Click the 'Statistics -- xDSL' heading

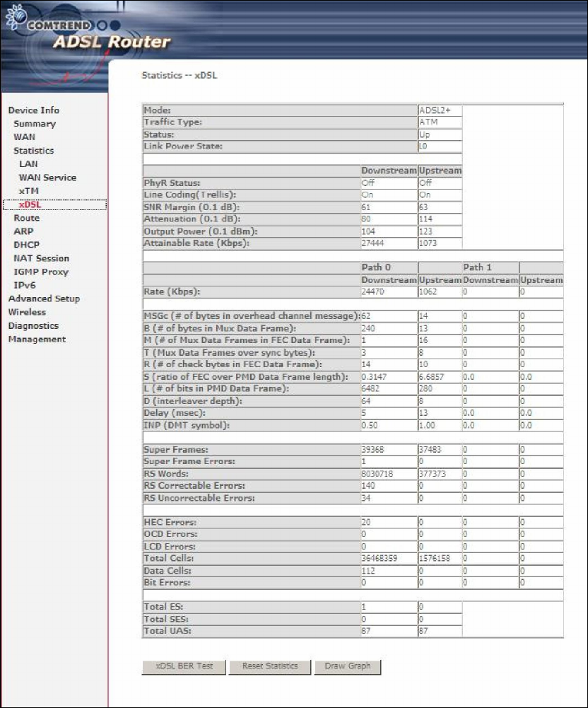click(x=179, y=76)
